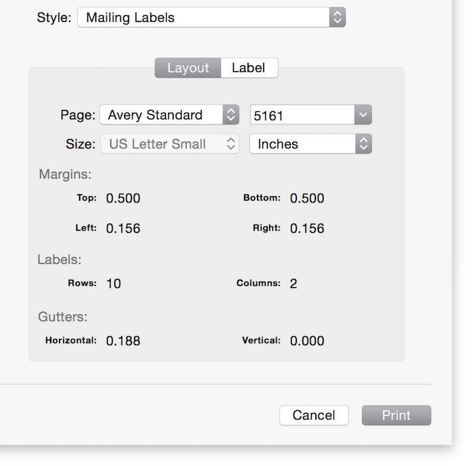Cancel the print dialog
Screen dimensions: 476x466
click(314, 415)
